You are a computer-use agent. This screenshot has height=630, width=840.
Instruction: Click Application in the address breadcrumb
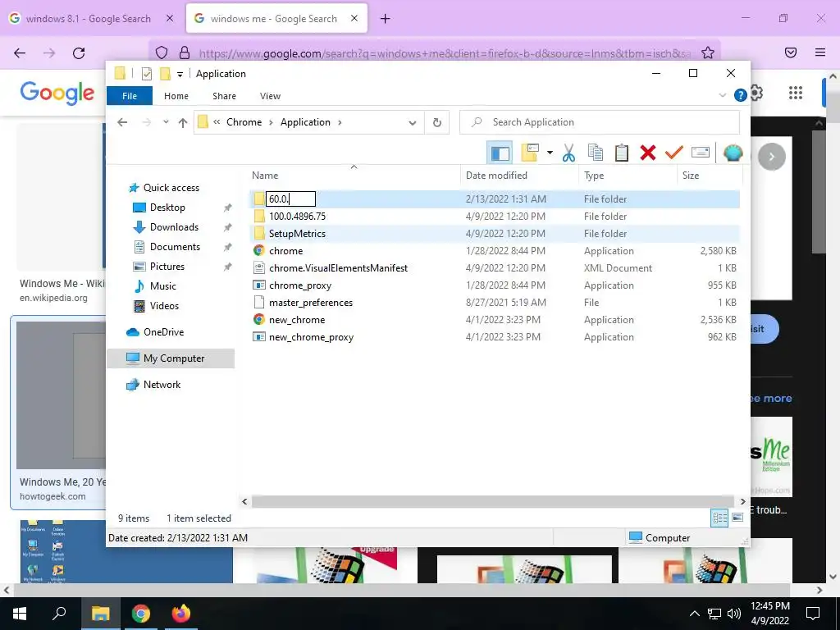pos(305,122)
